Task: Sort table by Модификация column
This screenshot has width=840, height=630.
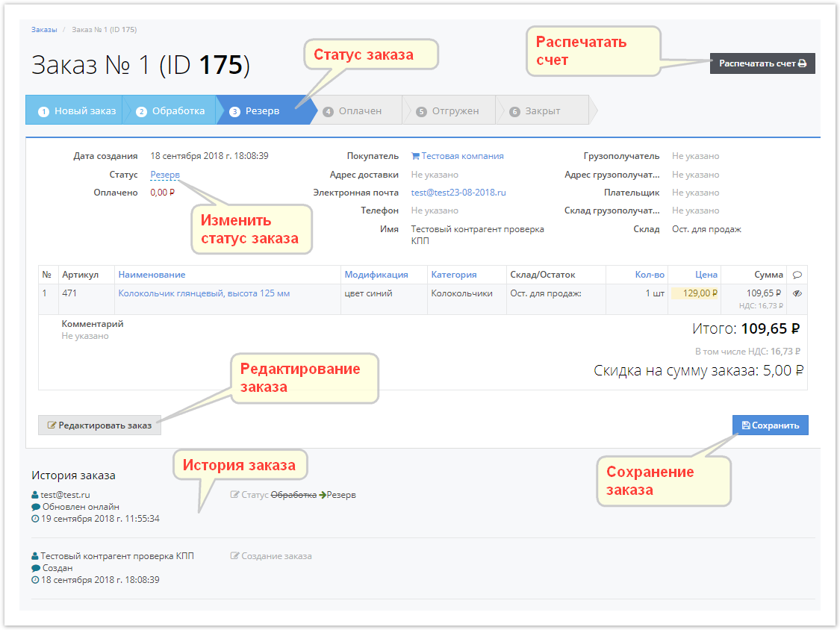Action: 376,274
